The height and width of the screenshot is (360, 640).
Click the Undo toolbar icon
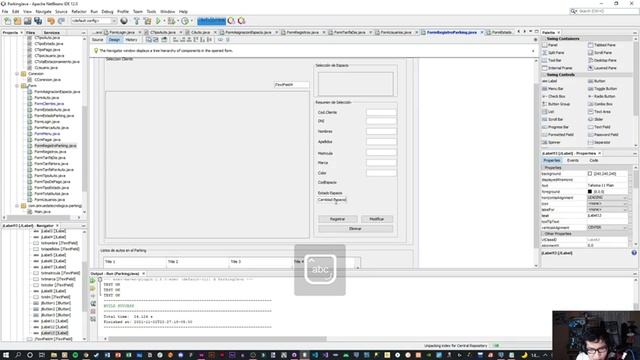(x=51, y=21)
